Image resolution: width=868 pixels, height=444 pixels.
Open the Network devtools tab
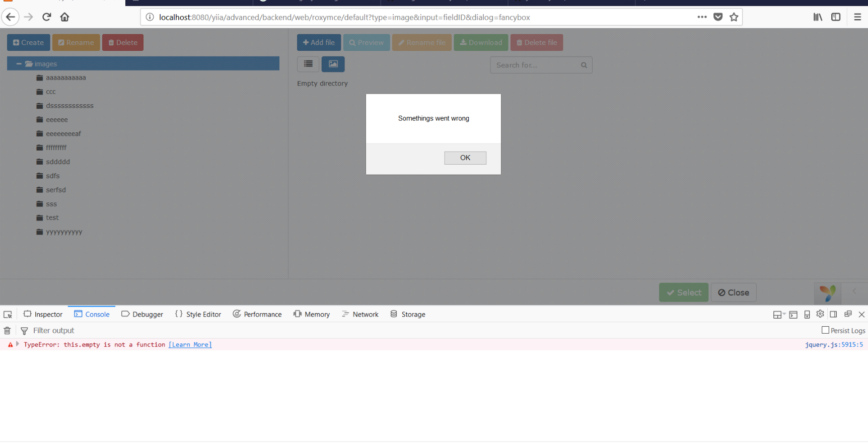(360, 314)
